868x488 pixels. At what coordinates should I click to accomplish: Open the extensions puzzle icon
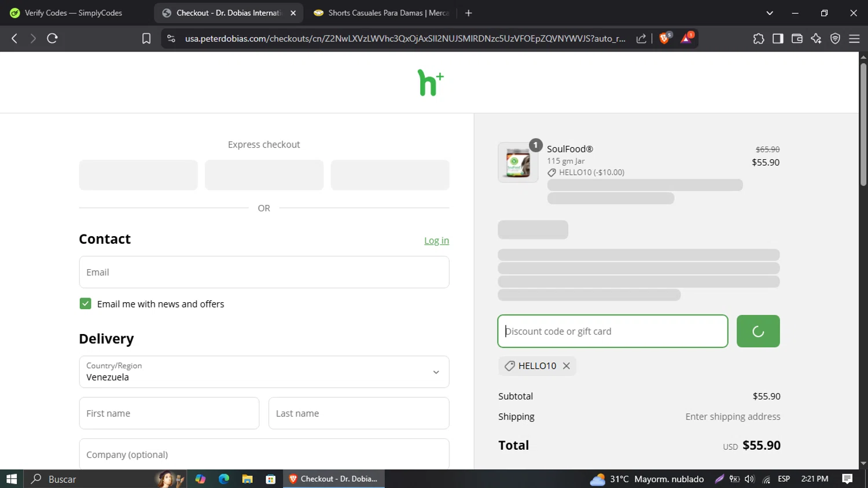pyautogui.click(x=759, y=38)
